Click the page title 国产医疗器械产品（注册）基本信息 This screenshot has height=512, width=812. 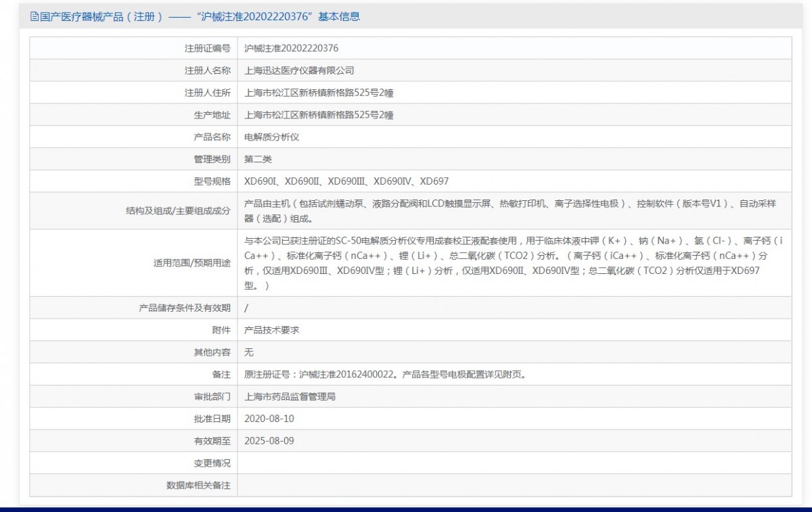(200, 17)
